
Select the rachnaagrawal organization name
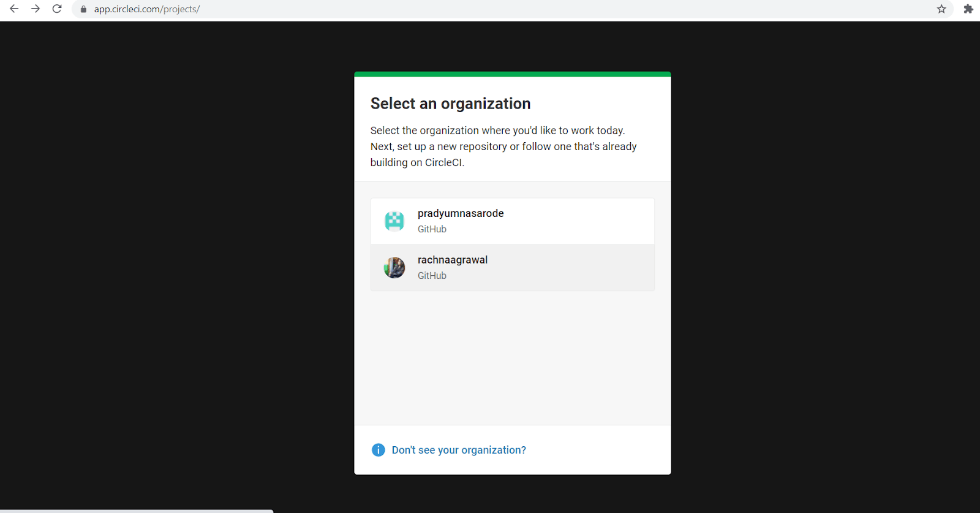click(x=453, y=260)
